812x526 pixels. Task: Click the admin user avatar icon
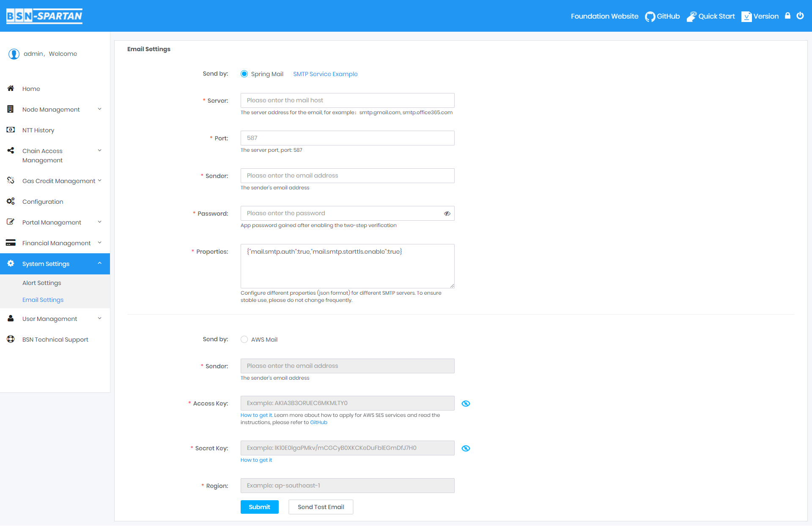(14, 54)
